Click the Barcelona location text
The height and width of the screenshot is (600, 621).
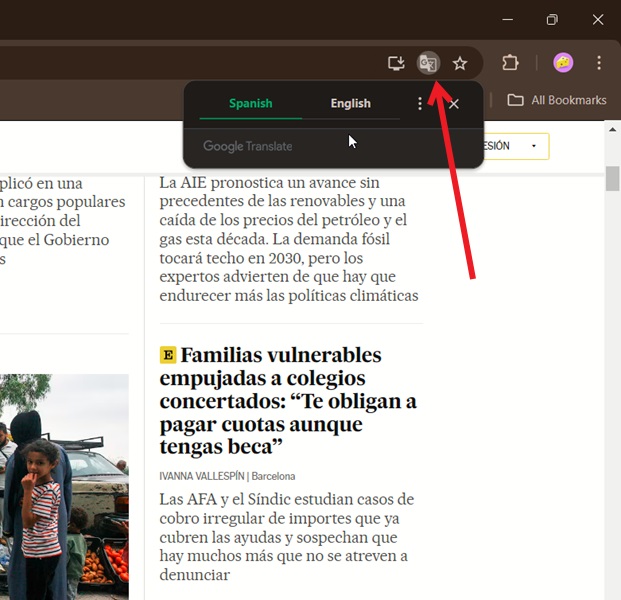click(273, 476)
